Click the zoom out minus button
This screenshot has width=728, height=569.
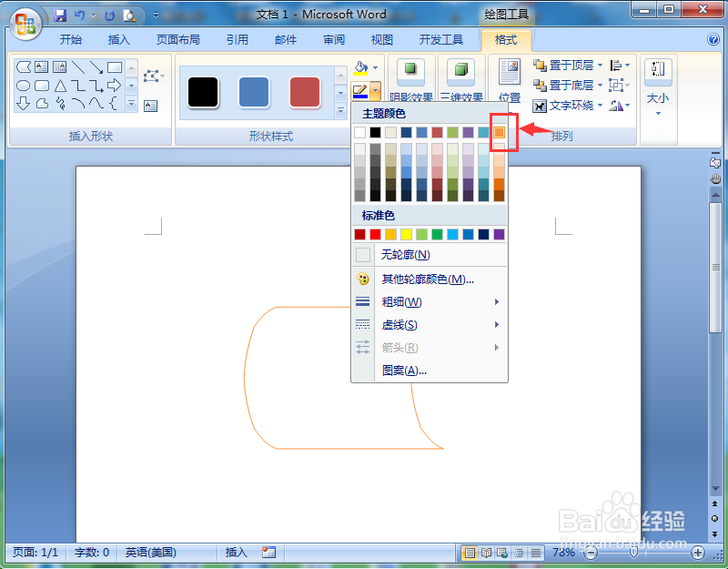point(591,553)
